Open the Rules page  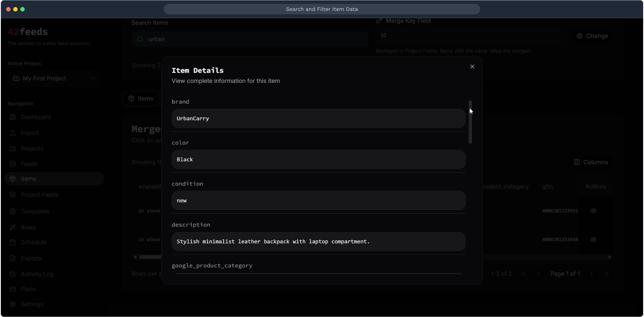click(x=28, y=227)
